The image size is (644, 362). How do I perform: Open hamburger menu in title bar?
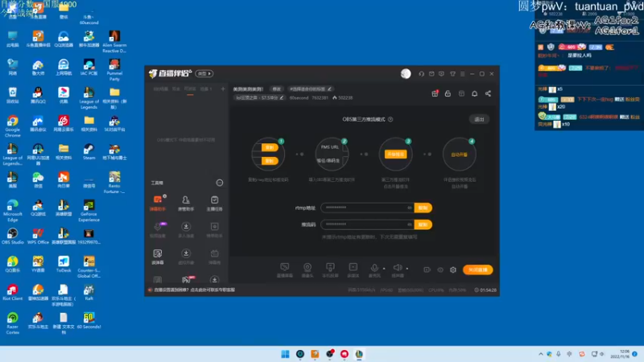[462, 74]
